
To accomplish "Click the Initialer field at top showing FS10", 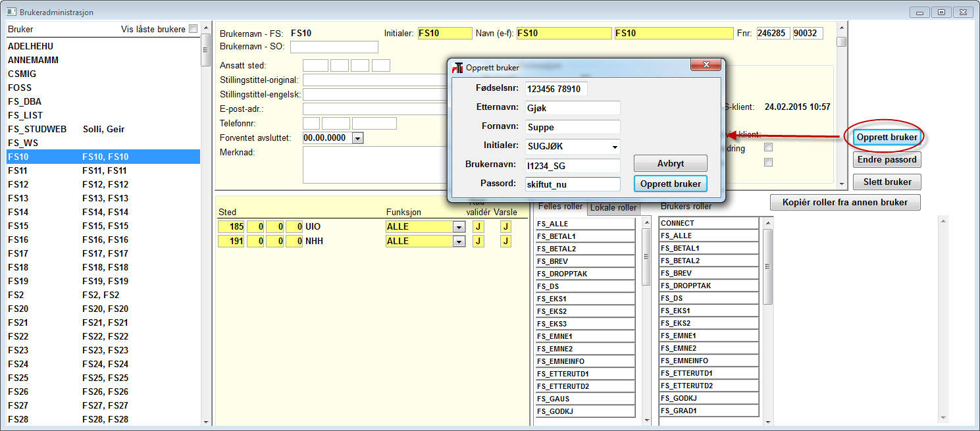I will coord(445,33).
